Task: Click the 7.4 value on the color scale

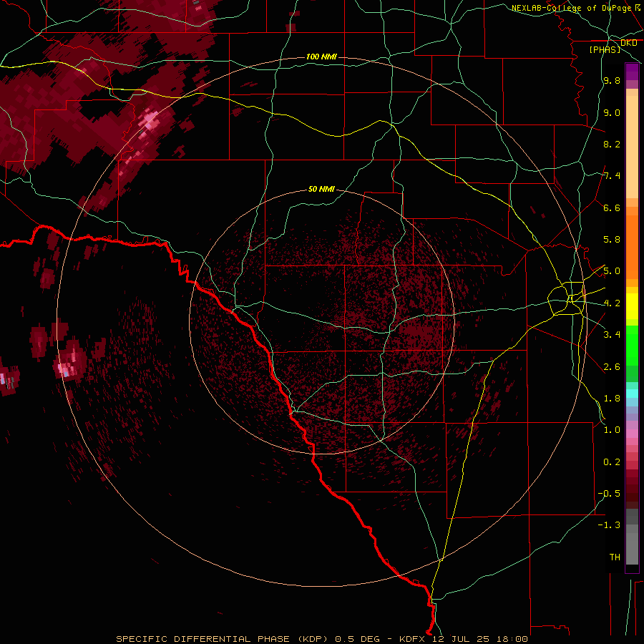Action: click(x=612, y=176)
